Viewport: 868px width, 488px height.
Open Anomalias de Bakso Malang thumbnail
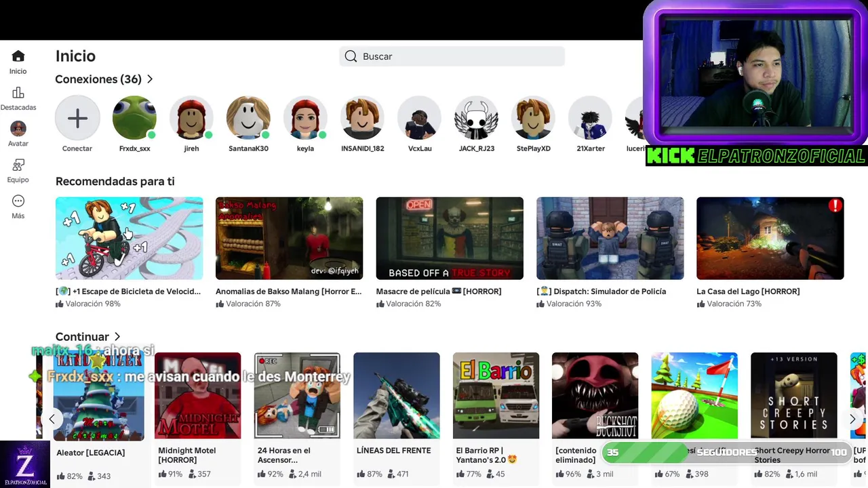click(289, 238)
